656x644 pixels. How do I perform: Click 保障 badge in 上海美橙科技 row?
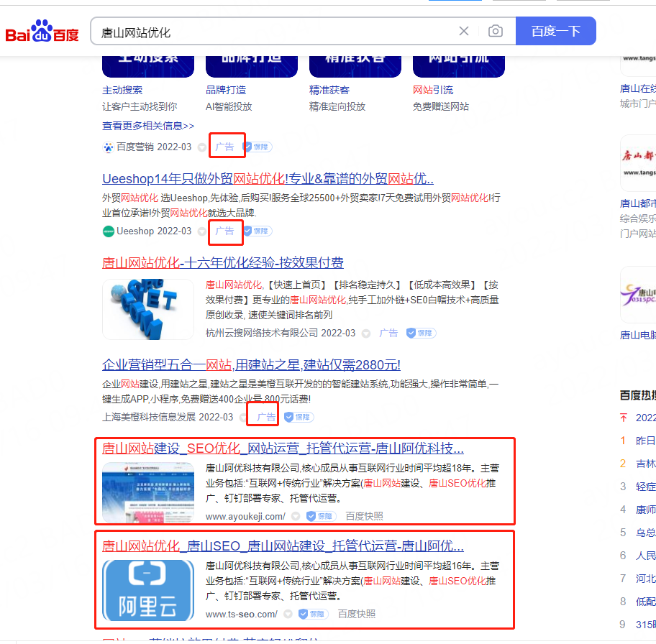coord(299,418)
